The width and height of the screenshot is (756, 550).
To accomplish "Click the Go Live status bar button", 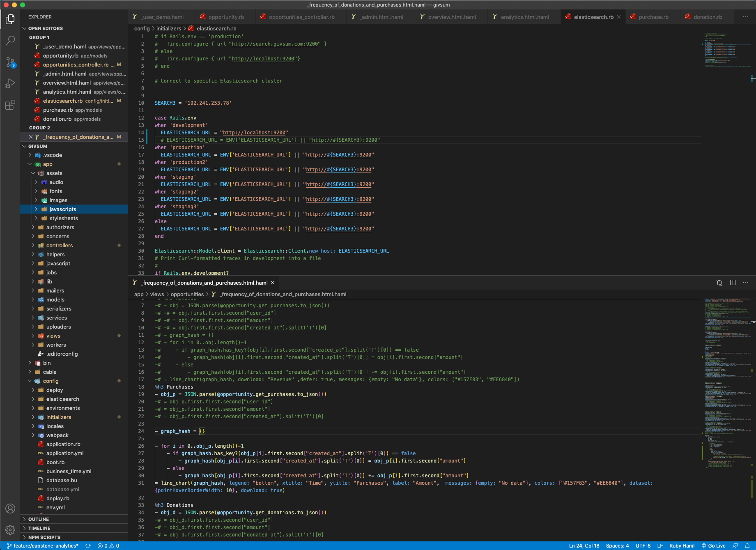I will (x=714, y=546).
